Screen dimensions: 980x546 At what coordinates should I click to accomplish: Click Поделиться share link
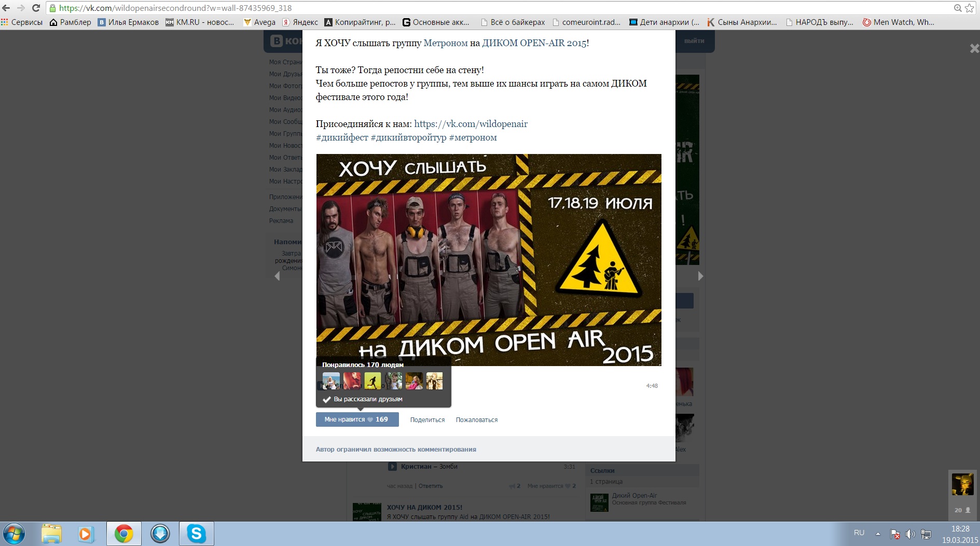click(x=427, y=420)
